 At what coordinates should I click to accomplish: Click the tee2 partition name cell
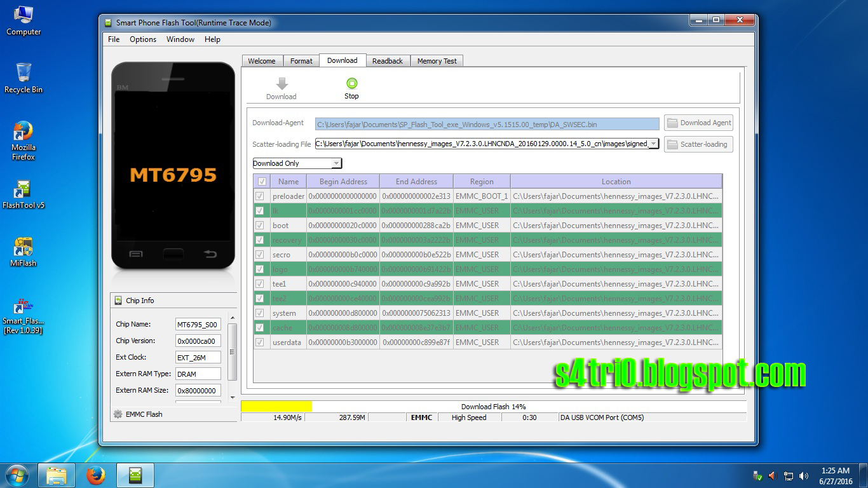click(x=288, y=299)
